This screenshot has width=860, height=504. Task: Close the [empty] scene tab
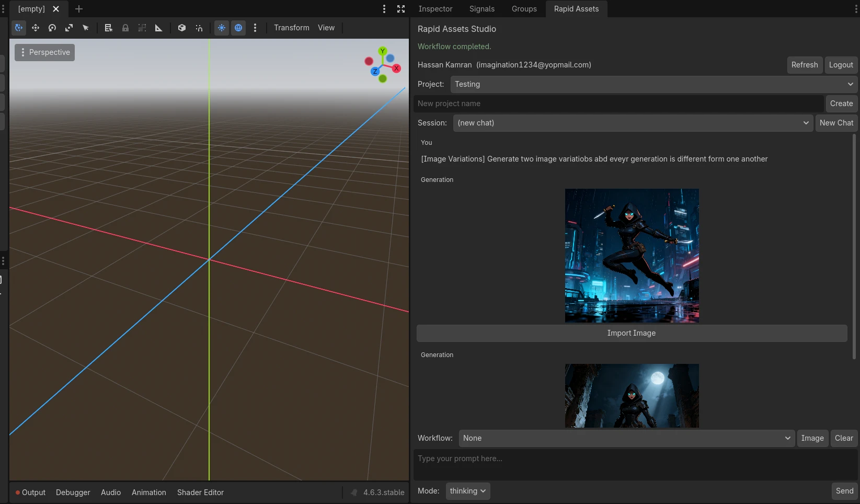pyautogui.click(x=56, y=9)
